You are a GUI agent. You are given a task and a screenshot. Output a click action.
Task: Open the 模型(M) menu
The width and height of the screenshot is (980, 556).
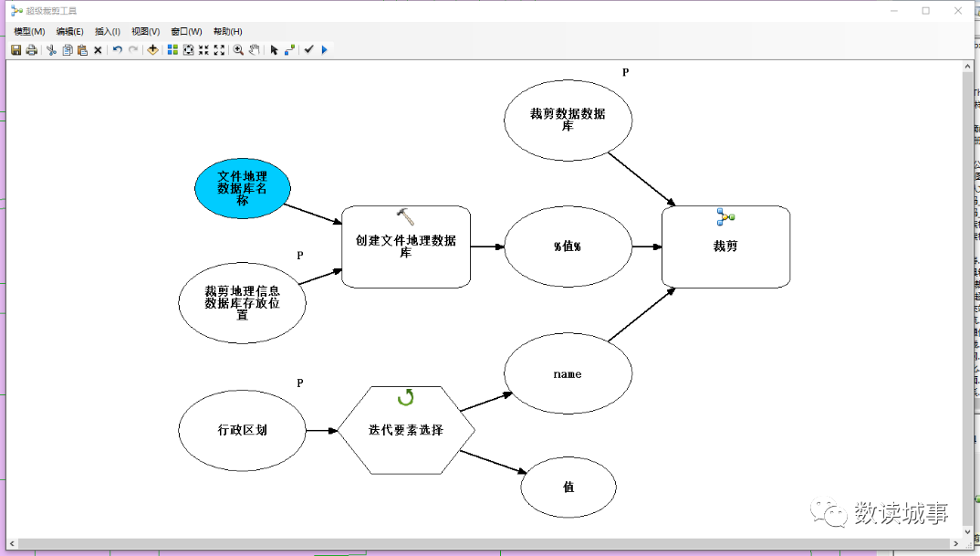(29, 31)
